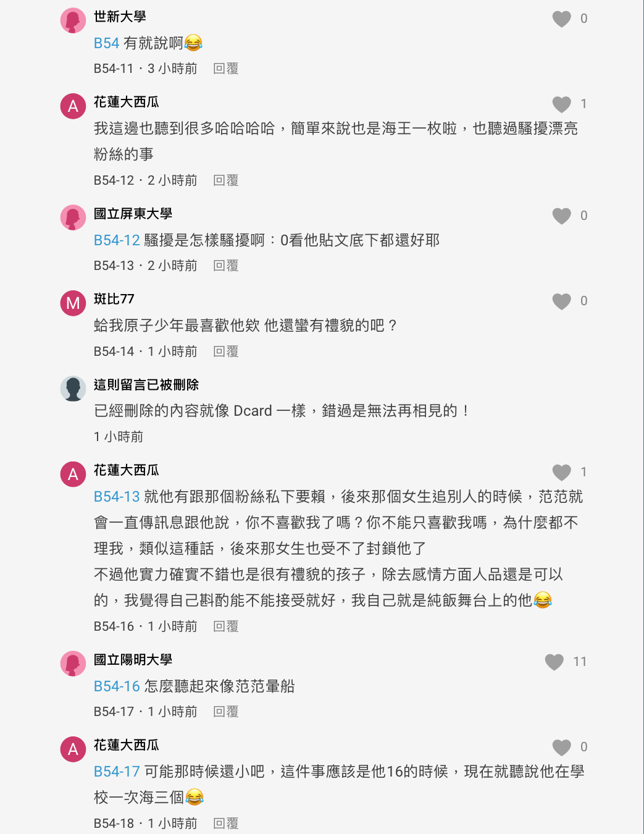644x834 pixels.
Task: Heart the 斑比77 comment
Action: [561, 301]
